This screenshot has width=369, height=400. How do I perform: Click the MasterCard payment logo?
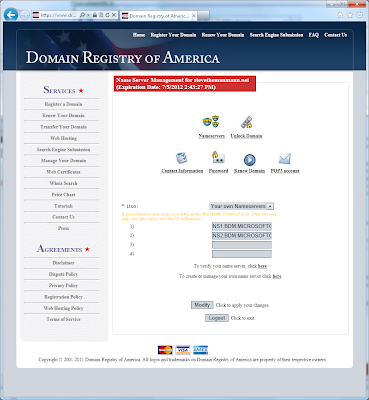165,350
